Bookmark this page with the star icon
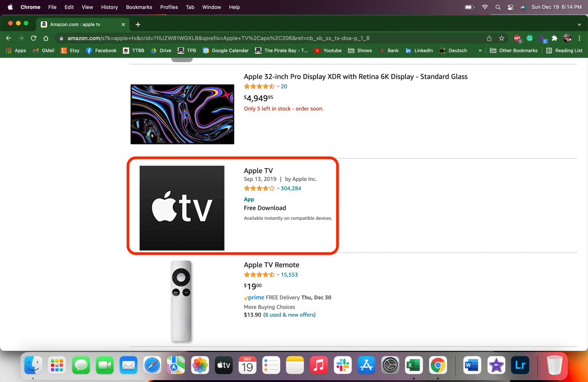Screen dimensions: 588x382 (x=502, y=38)
